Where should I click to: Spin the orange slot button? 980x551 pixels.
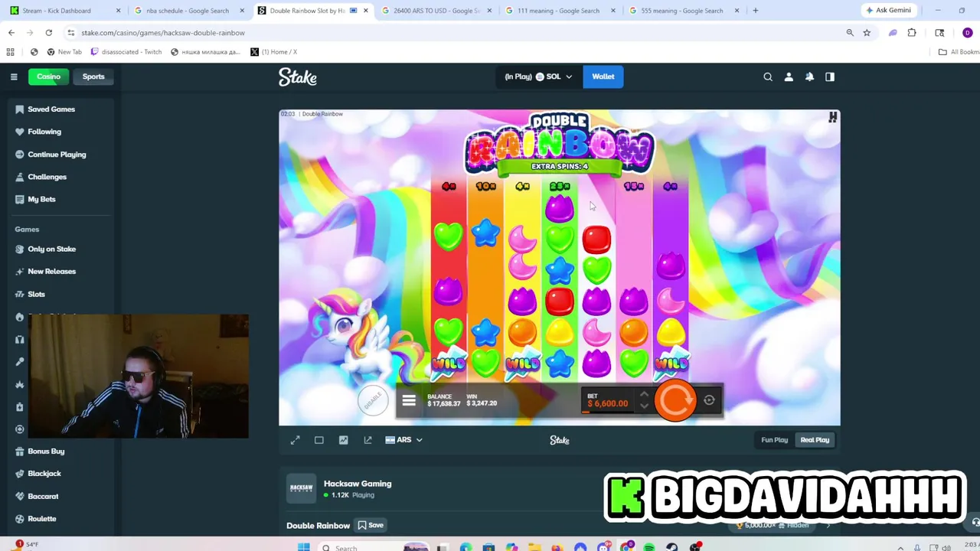(675, 400)
